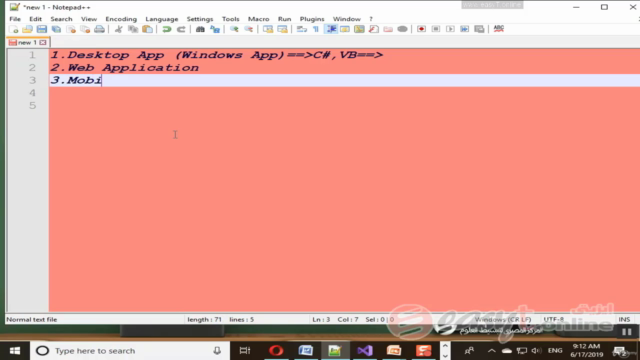
Task: Click the Document Map toolbar icon
Action: pos(359,29)
